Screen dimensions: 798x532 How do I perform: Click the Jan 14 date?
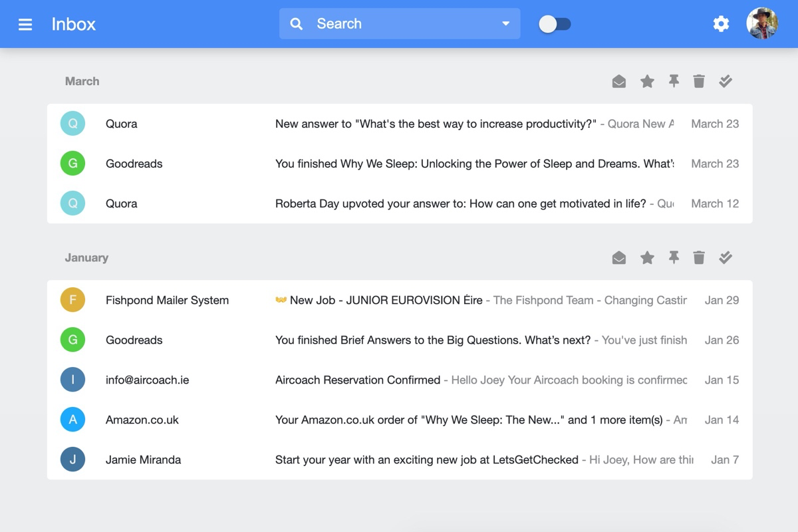(722, 420)
